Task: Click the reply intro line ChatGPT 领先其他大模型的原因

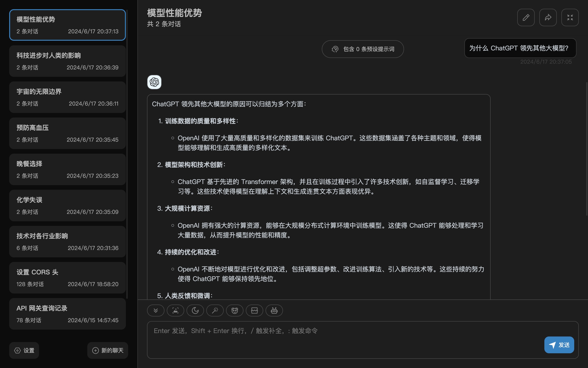Action: 229,104
